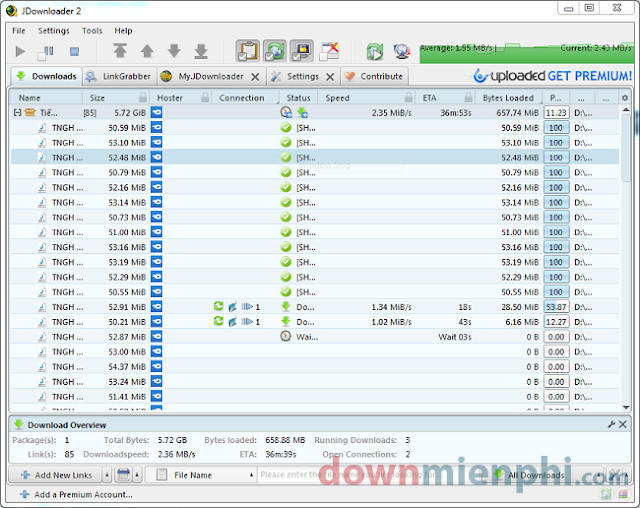Click the uploaded GET PREMIUM banner
640x508 pixels.
click(553, 76)
